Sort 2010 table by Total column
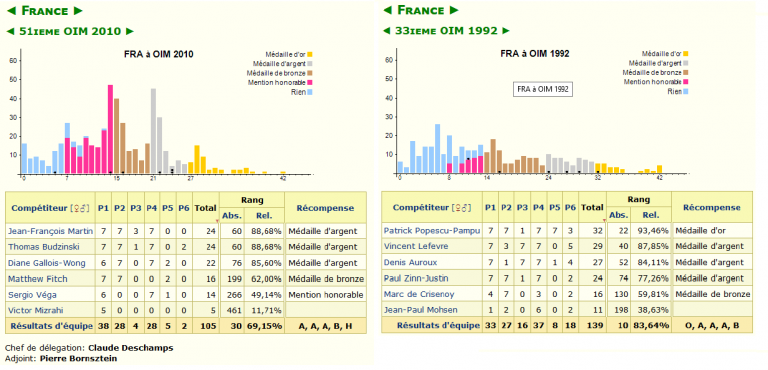 click(206, 208)
